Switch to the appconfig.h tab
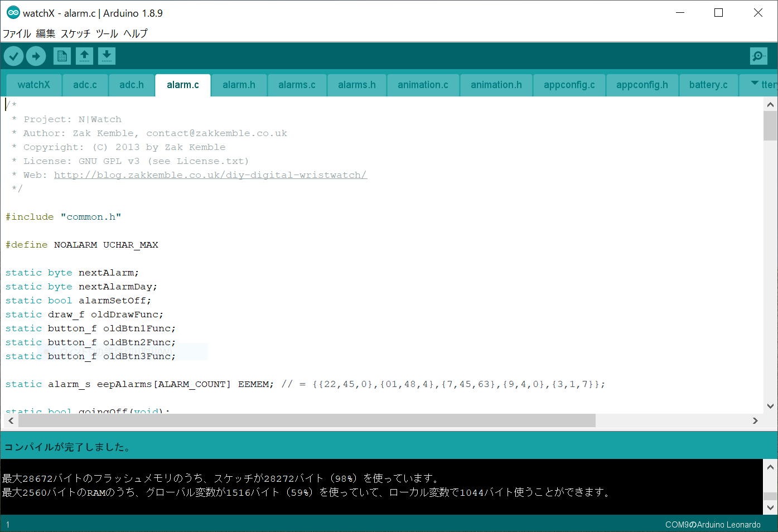 [x=642, y=85]
